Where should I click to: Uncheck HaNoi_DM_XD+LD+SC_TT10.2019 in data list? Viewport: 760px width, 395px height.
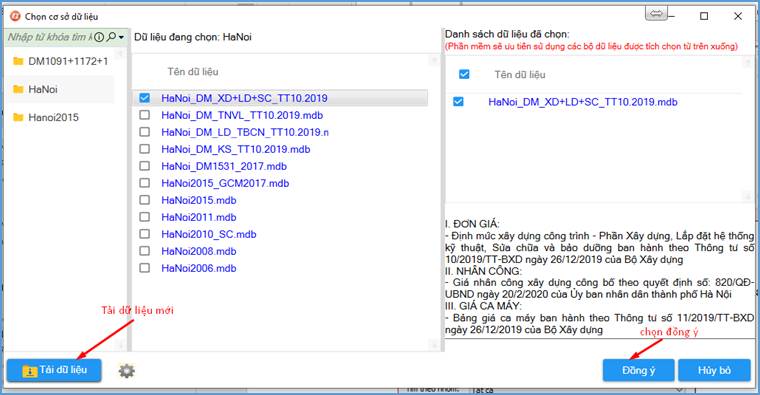coord(144,98)
